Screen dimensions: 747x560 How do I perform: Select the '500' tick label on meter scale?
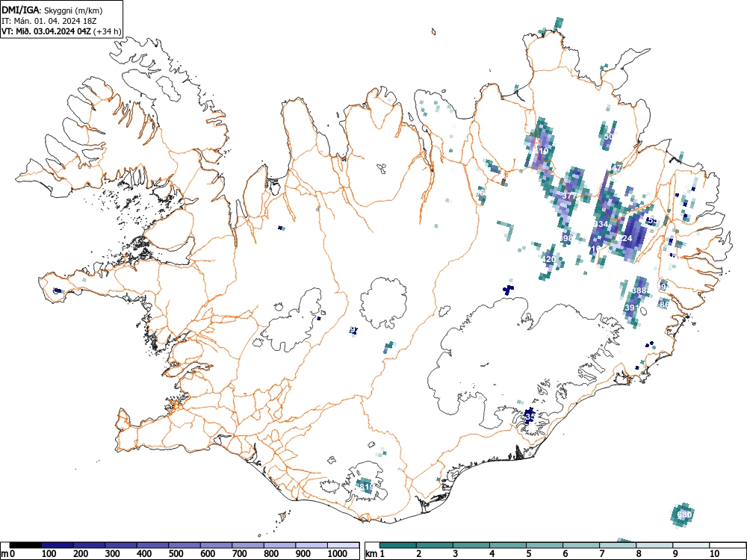(x=176, y=554)
